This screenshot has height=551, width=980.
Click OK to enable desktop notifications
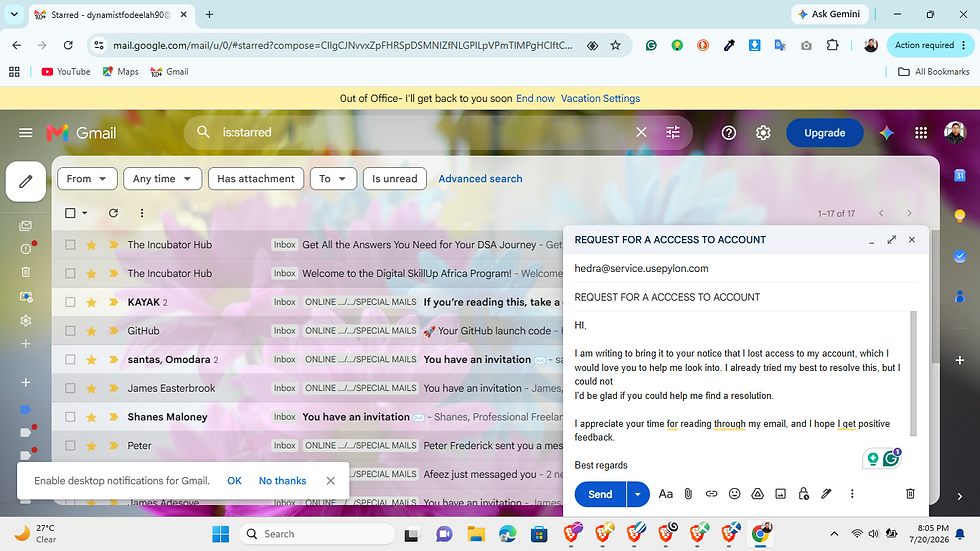click(234, 480)
